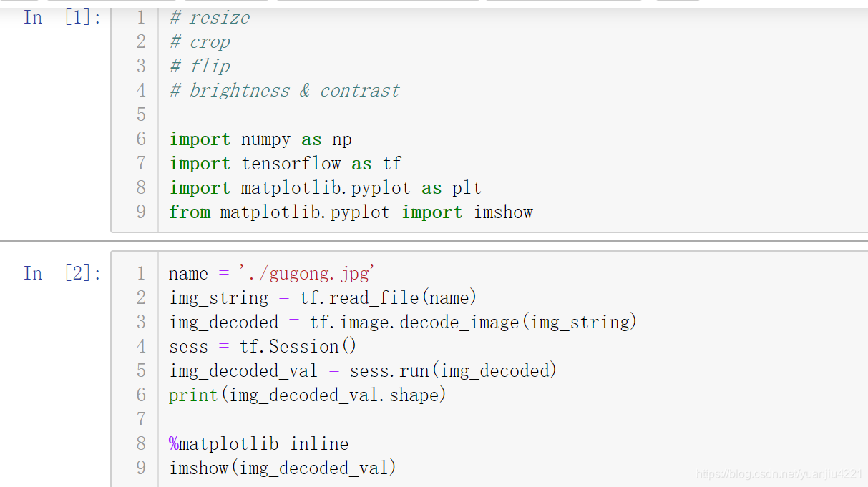Click the '%matplotlib inline' magic command

(x=259, y=444)
